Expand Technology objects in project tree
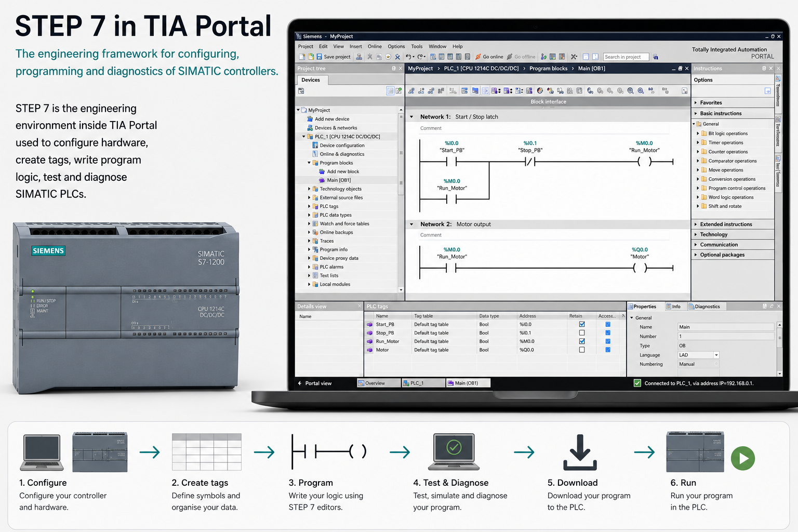The width and height of the screenshot is (798, 532). pos(309,189)
